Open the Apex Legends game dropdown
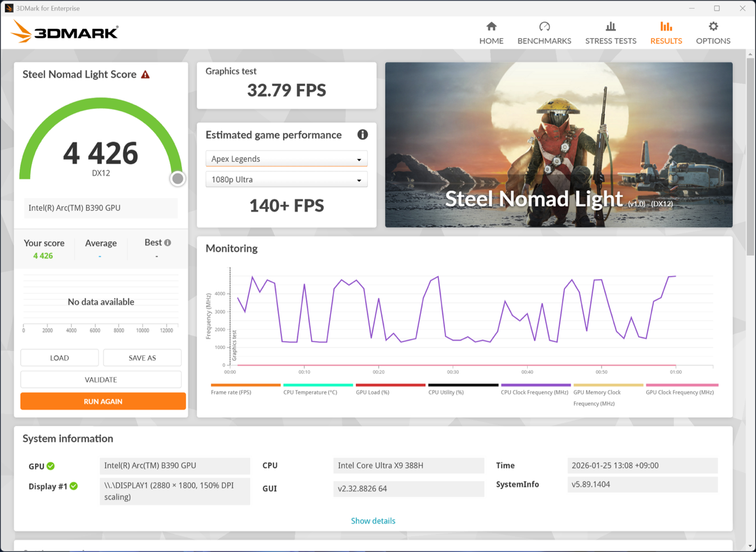This screenshot has height=552, width=756. [286, 159]
